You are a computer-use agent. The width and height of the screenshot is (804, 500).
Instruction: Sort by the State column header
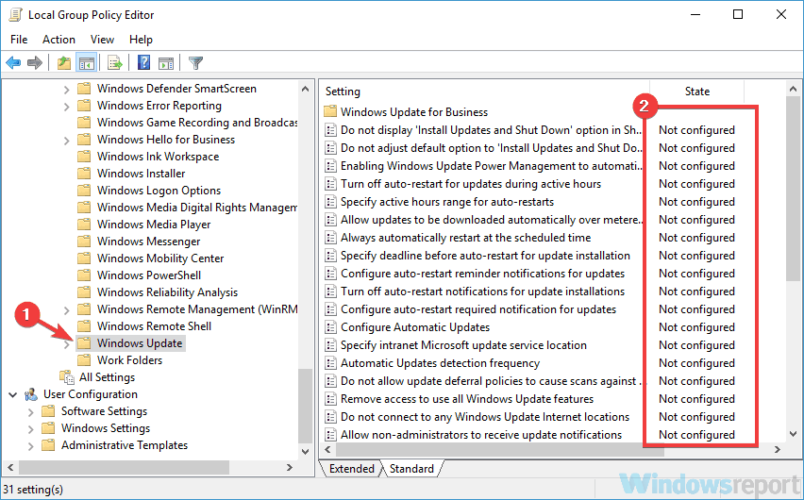pyautogui.click(x=696, y=91)
